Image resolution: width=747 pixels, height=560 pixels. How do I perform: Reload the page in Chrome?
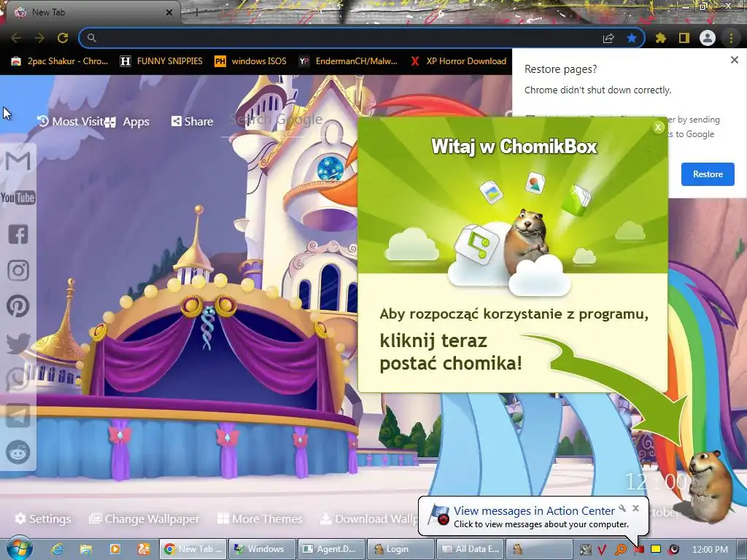63,38
